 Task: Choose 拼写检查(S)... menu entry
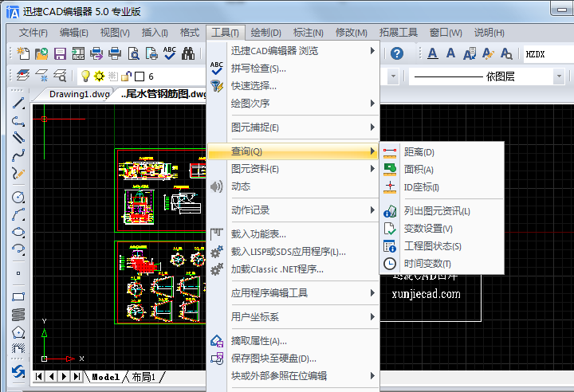click(x=293, y=68)
